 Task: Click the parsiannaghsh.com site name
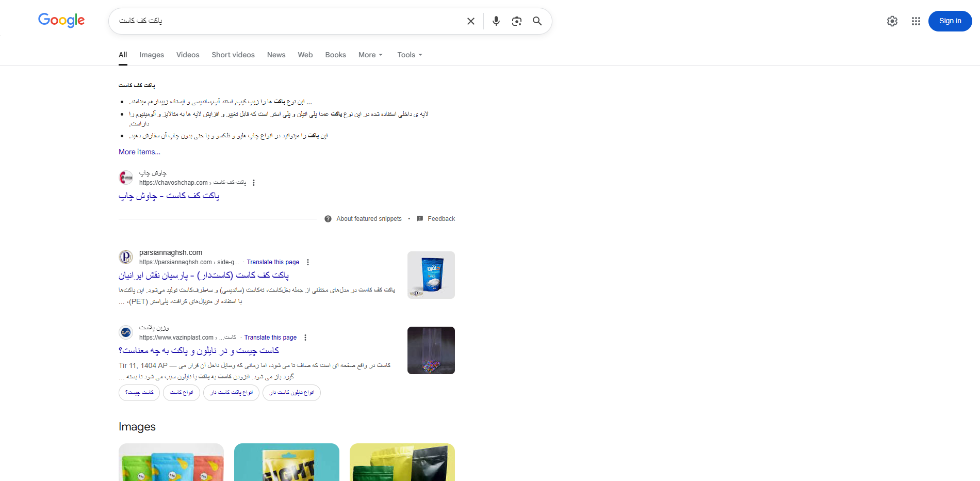171,252
